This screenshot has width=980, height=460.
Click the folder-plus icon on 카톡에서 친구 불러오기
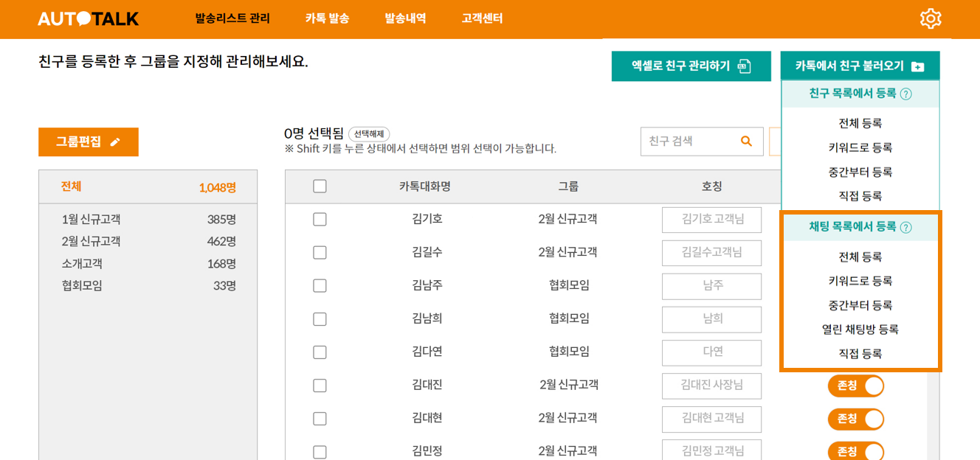pyautogui.click(x=917, y=66)
